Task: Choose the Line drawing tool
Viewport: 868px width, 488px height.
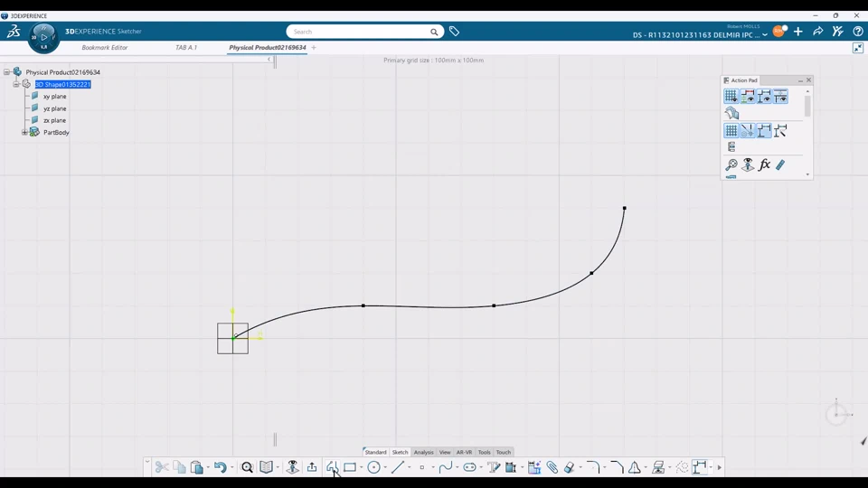Action: point(397,467)
